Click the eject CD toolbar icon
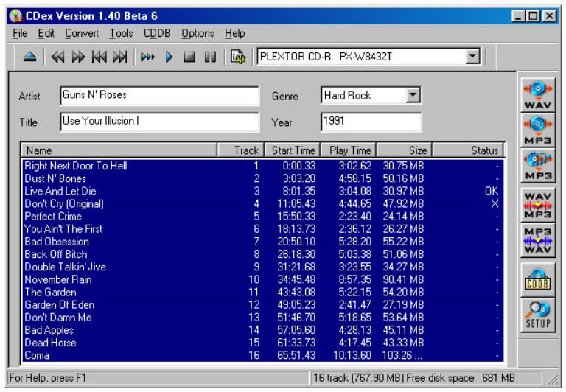Image resolution: width=566 pixels, height=392 pixels. pos(29,57)
